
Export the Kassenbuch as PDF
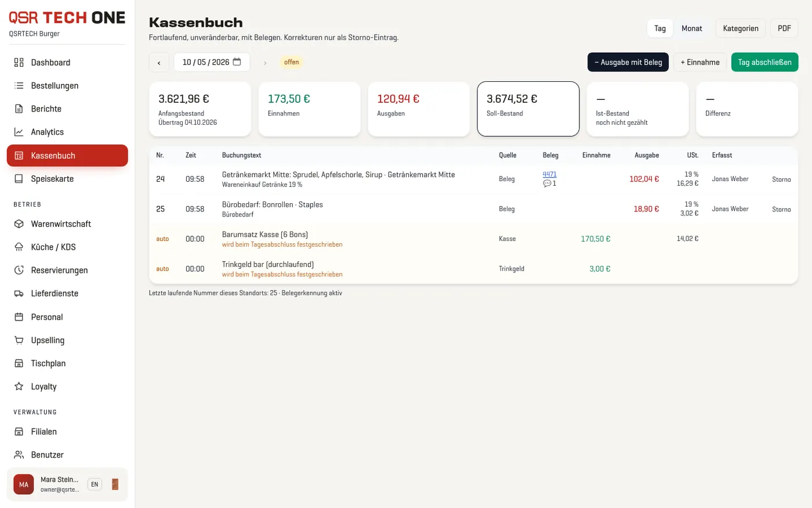[x=784, y=28]
